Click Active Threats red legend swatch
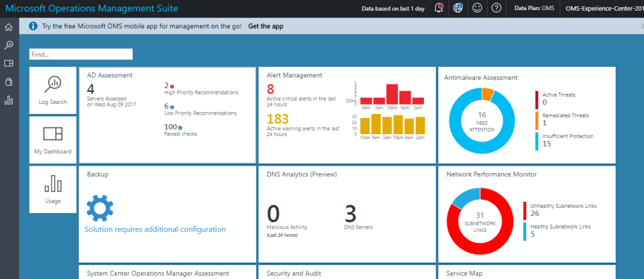This screenshot has width=644, height=279. [x=537, y=100]
